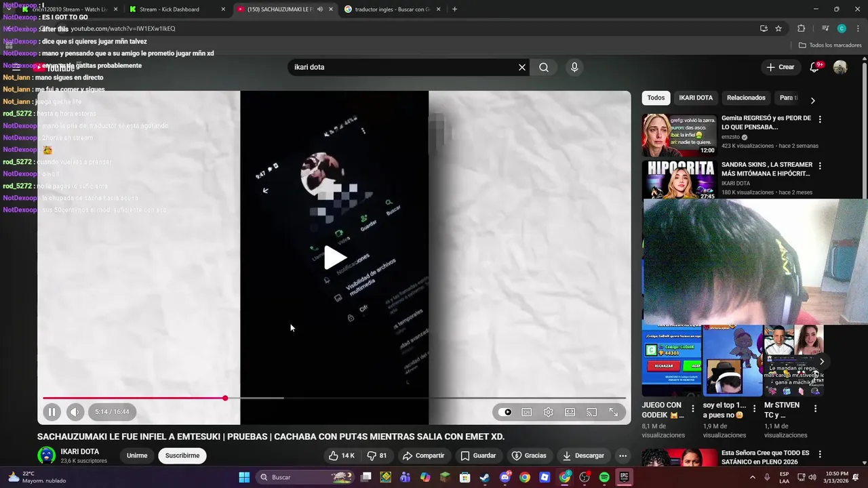Save the video with Guardar
Image resolution: width=868 pixels, height=488 pixels.
coord(478,455)
